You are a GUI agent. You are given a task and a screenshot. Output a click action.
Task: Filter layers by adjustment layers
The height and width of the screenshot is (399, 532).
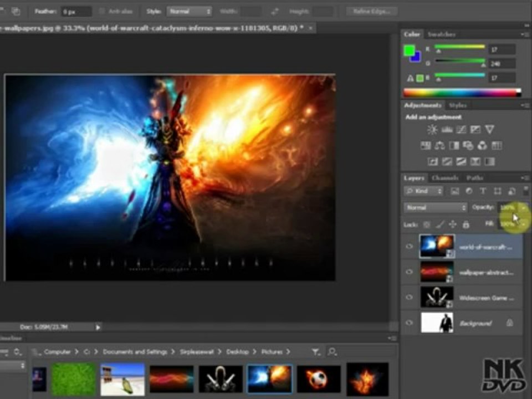coord(469,191)
